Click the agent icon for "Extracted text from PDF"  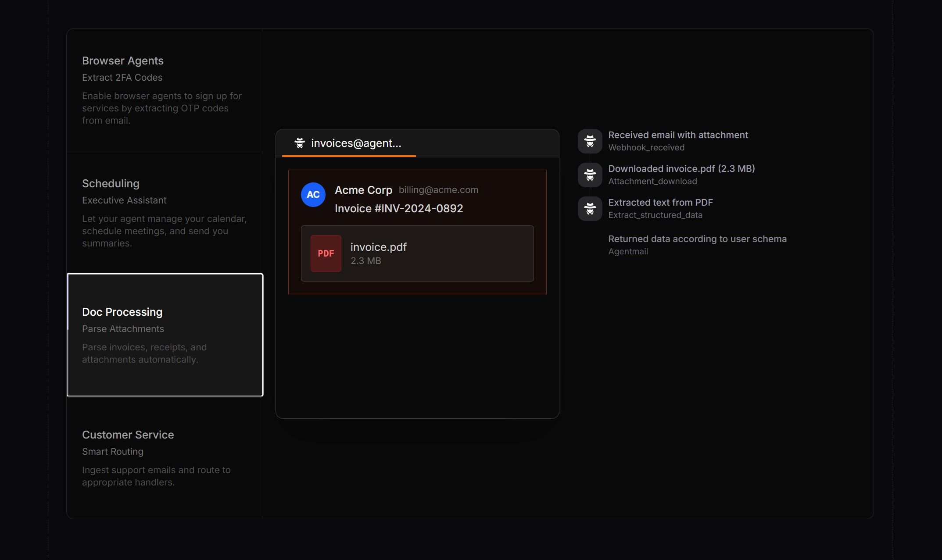[589, 208]
